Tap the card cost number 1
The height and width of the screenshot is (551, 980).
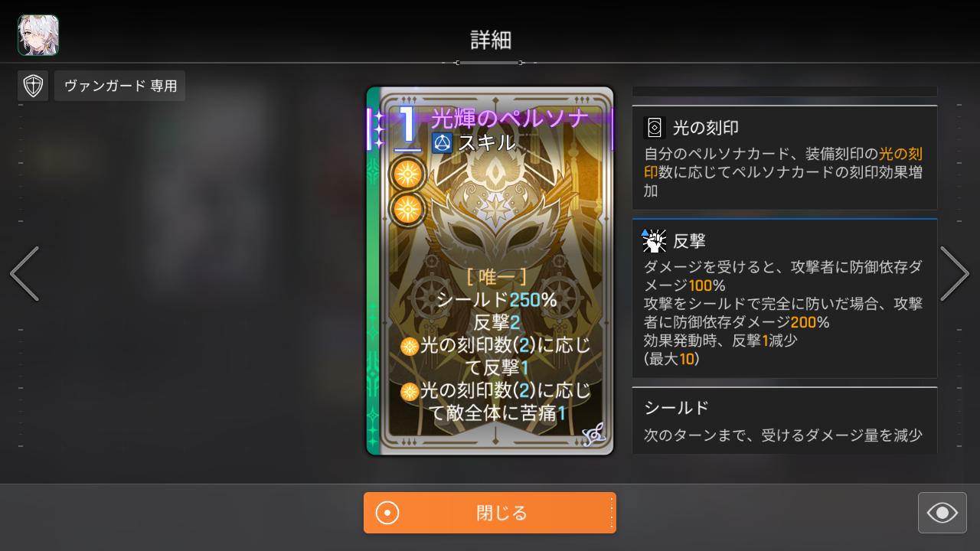coord(407,127)
